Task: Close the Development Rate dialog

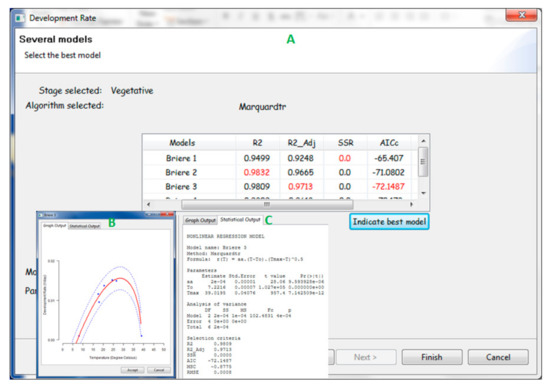Action: click(x=521, y=15)
